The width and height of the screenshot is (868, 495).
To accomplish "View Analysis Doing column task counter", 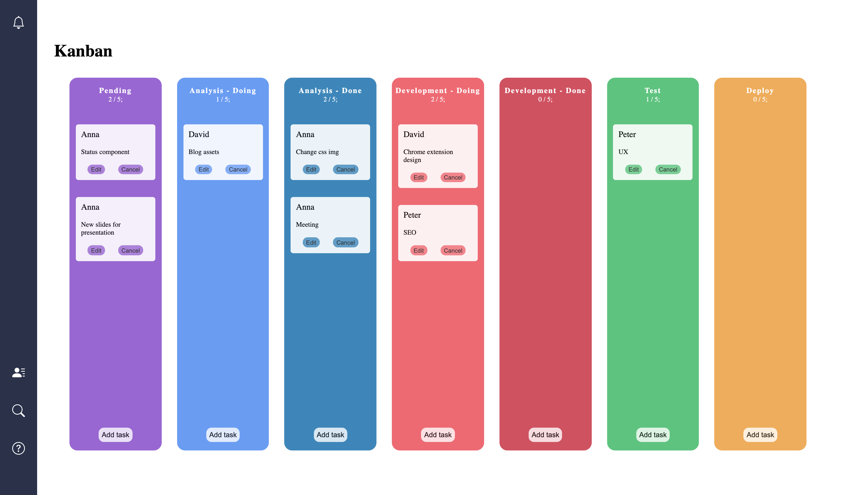I will (223, 99).
